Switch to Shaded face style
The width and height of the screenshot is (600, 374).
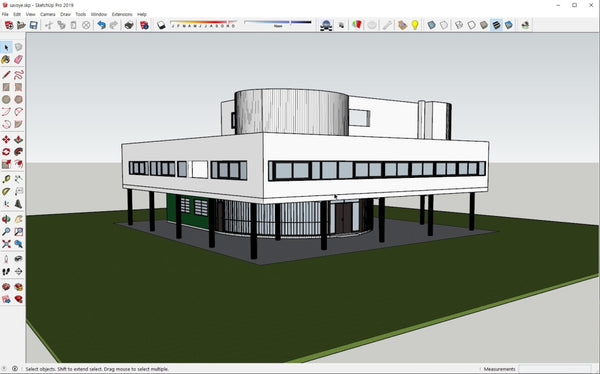(484, 25)
